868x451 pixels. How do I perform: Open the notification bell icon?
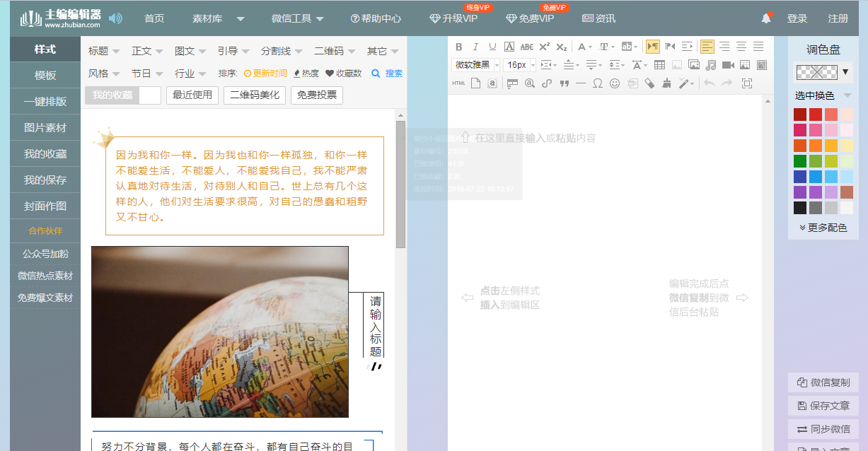(x=765, y=18)
